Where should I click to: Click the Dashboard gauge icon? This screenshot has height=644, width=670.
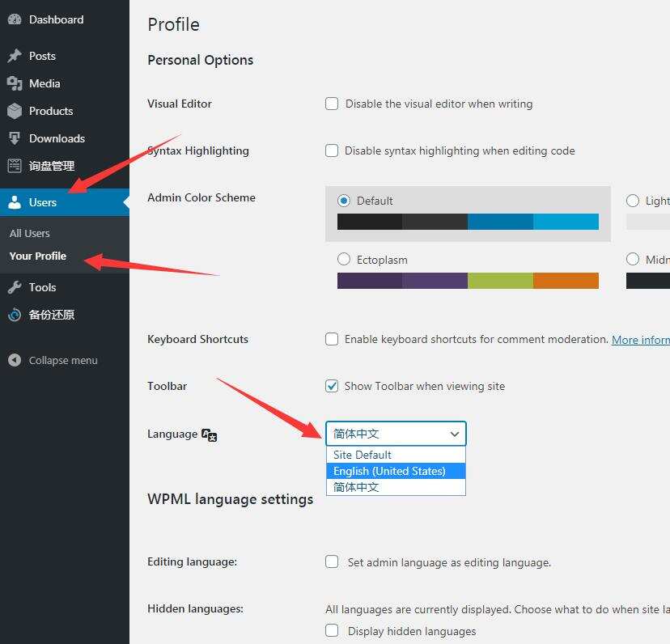pyautogui.click(x=15, y=19)
